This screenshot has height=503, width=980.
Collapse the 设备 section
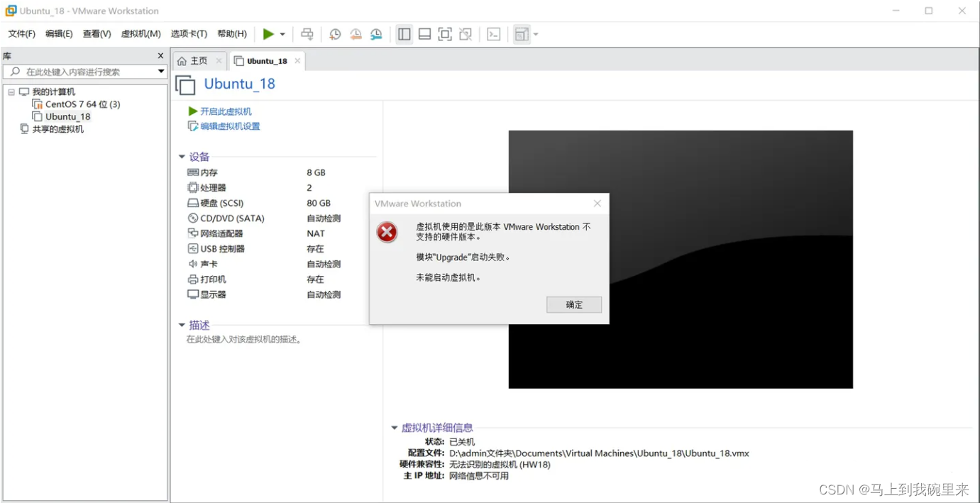[182, 157]
